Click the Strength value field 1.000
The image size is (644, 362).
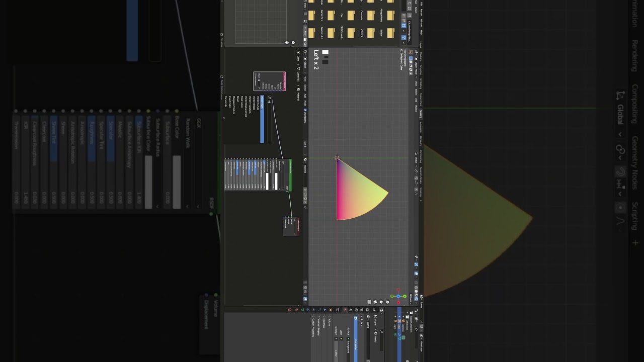[x=336, y=351]
